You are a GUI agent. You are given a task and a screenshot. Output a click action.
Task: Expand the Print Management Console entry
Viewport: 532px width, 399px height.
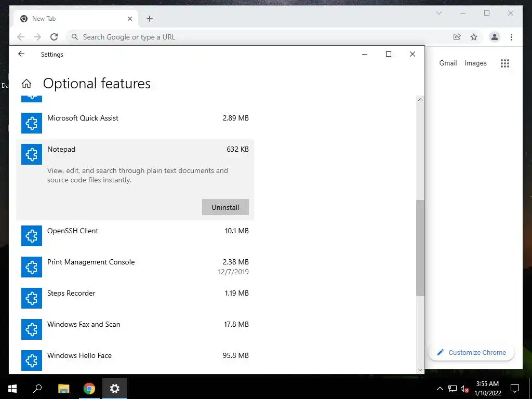click(135, 267)
